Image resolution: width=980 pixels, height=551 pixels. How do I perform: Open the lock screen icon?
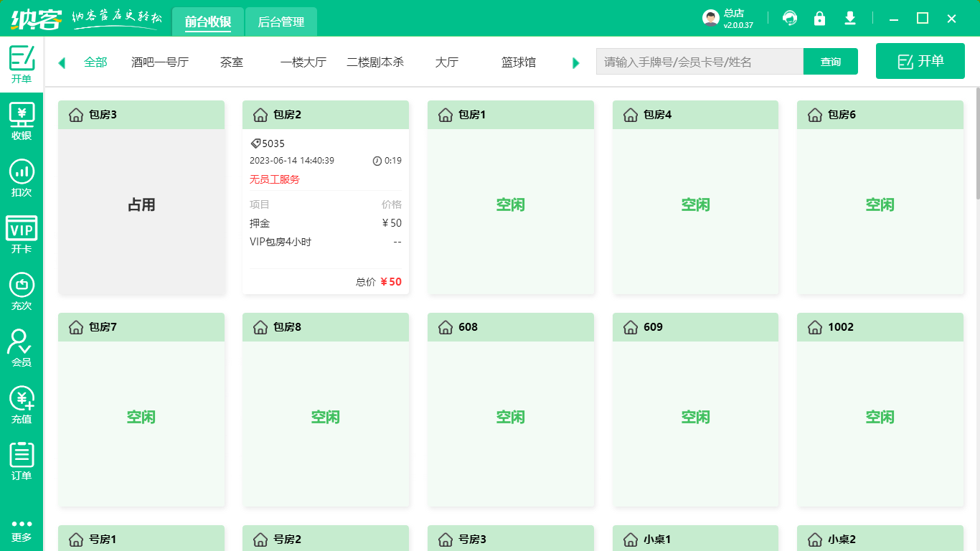pyautogui.click(x=820, y=18)
